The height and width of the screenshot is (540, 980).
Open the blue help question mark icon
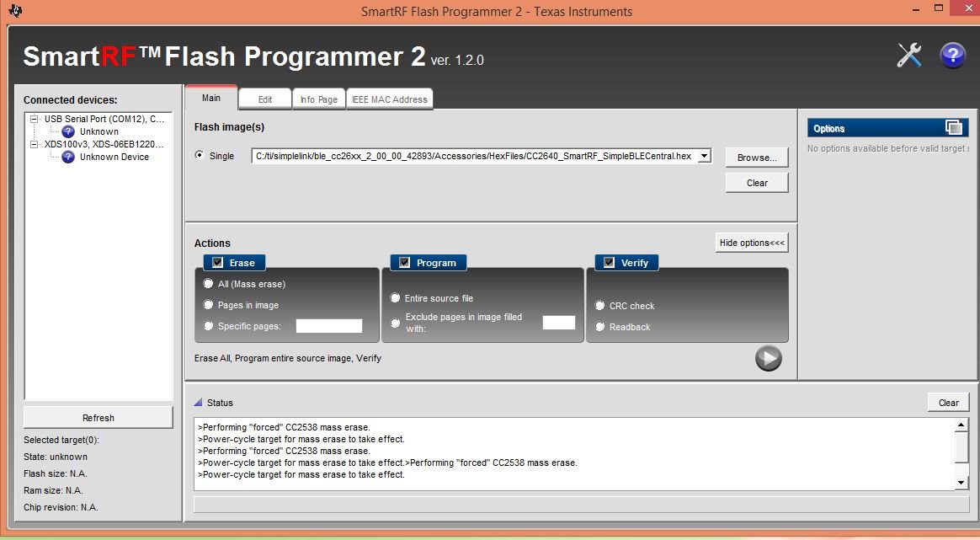(952, 56)
